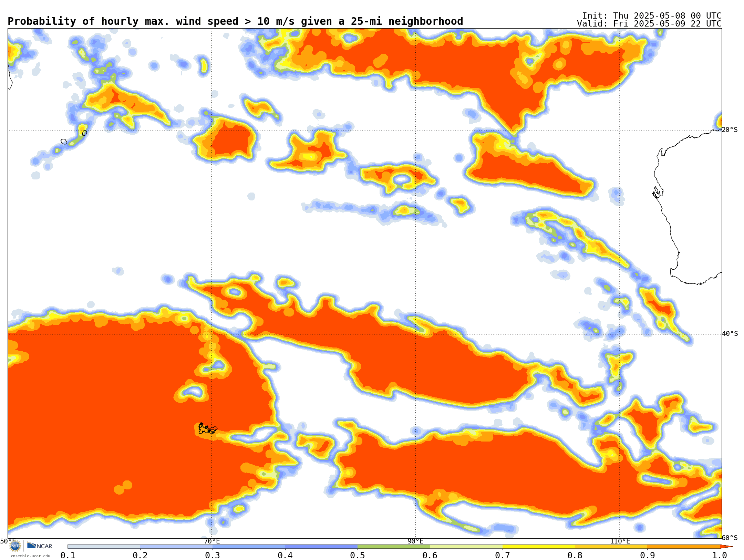Click the 20°S latitude label
The height and width of the screenshot is (560, 744).
[x=730, y=130]
